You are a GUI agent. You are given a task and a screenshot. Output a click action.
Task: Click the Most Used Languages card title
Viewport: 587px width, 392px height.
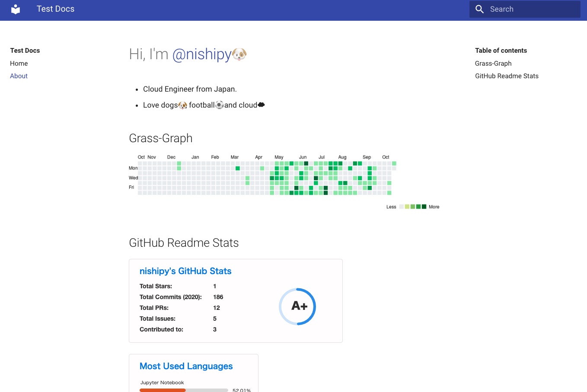(x=186, y=366)
